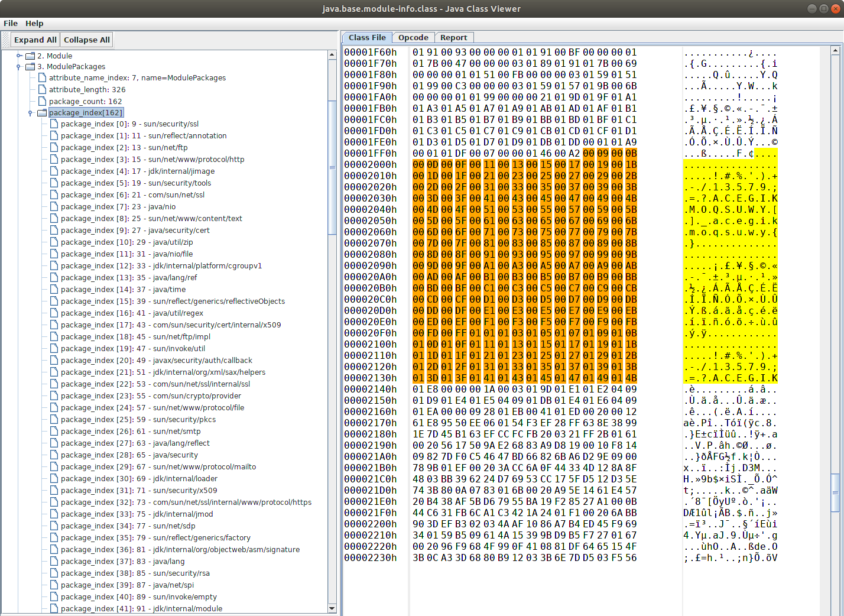Select package_index [15] sun/reflect/generics/reflectiveObjects row
The width and height of the screenshot is (844, 616).
(x=173, y=301)
